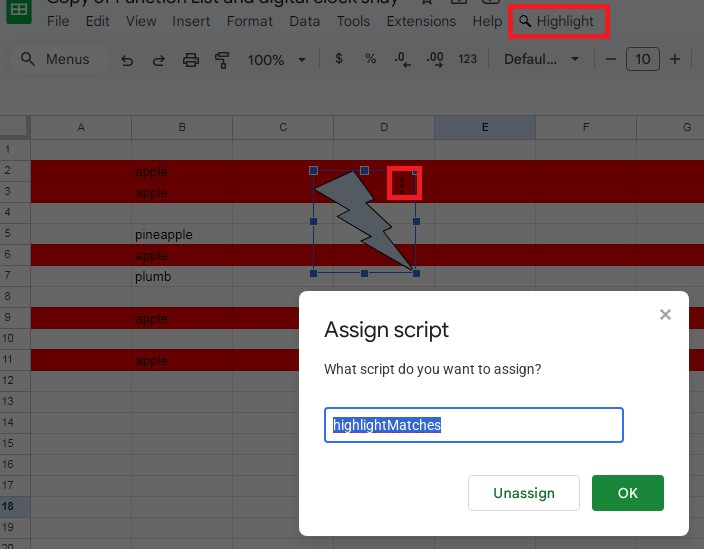Click the highlightMatches script name field

point(474,425)
